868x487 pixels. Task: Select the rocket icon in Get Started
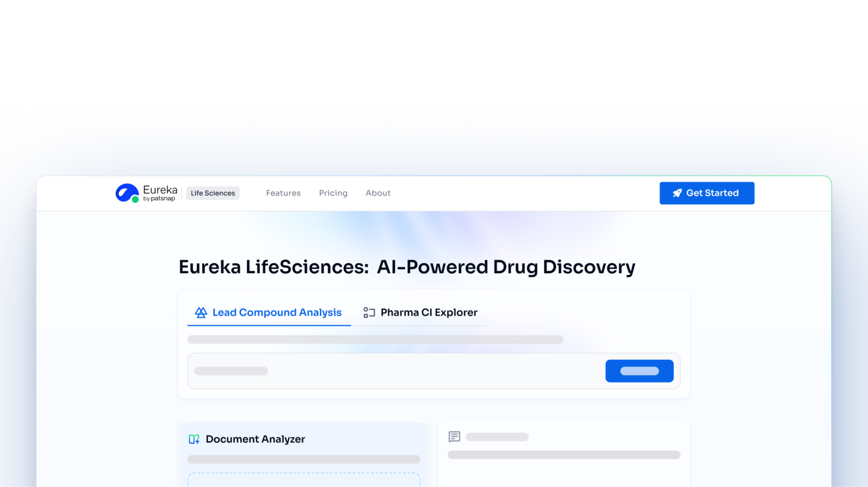tap(676, 193)
